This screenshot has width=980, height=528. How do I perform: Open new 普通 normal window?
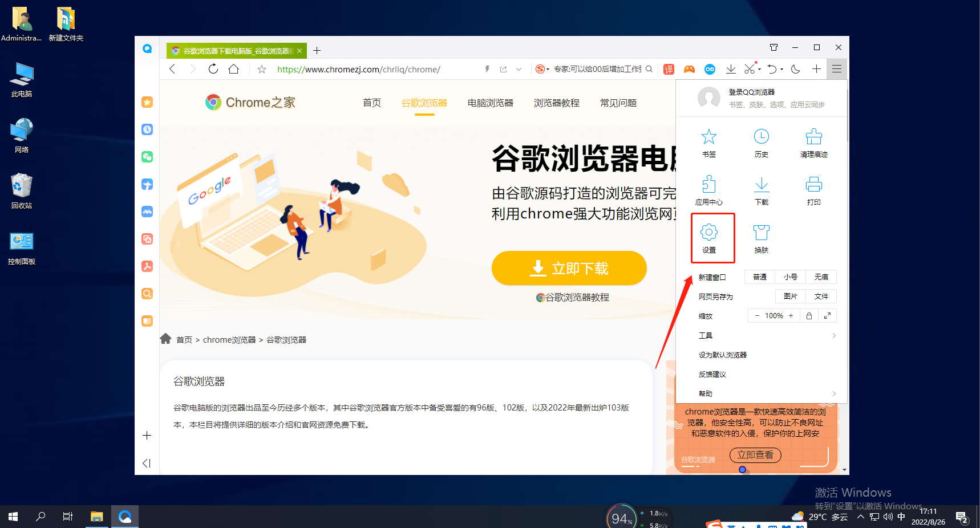click(759, 277)
